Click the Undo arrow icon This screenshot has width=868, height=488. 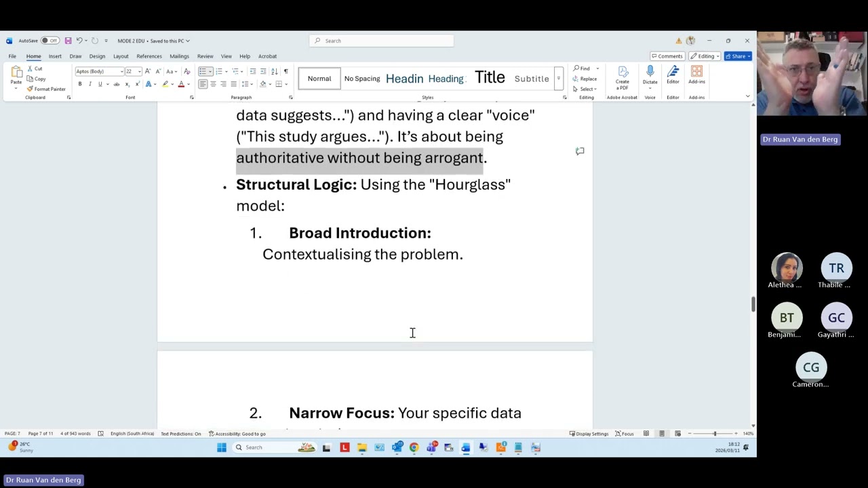[x=79, y=41]
